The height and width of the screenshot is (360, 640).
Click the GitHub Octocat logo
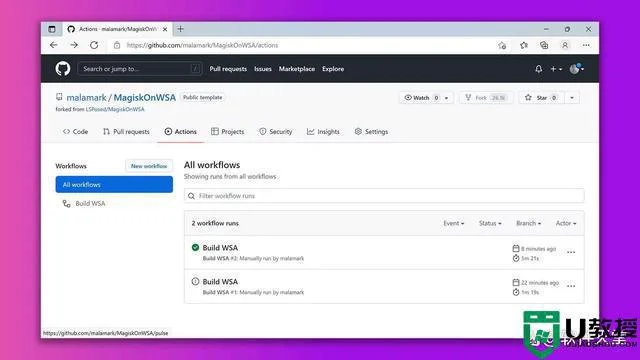click(63, 69)
